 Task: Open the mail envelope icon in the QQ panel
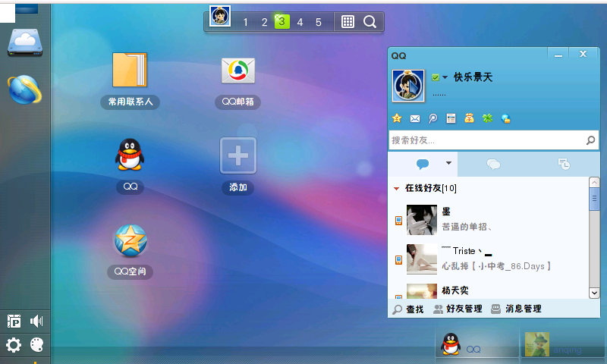point(415,118)
